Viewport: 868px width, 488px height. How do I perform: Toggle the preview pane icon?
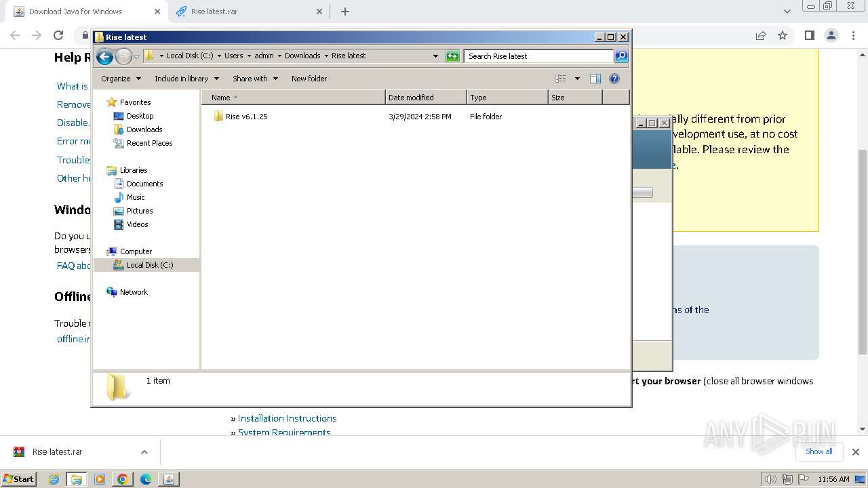[x=595, y=79]
